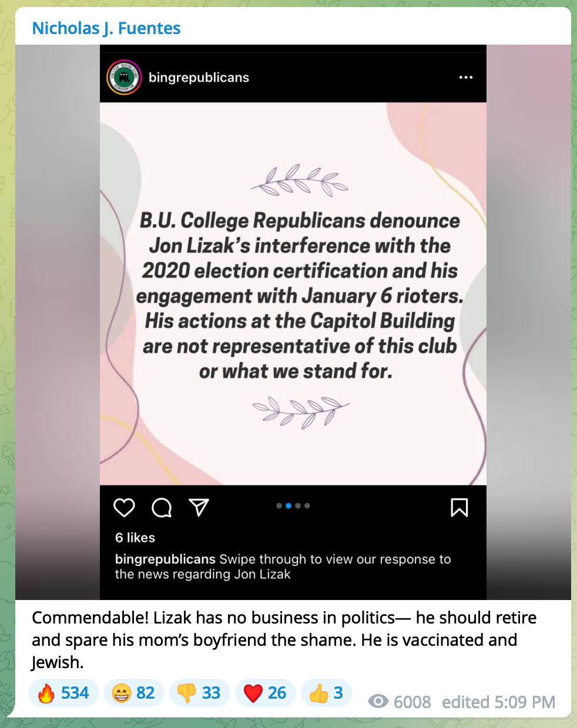Click the bingrepublicans profile avatar
The width and height of the screenshot is (577, 728).
[124, 77]
